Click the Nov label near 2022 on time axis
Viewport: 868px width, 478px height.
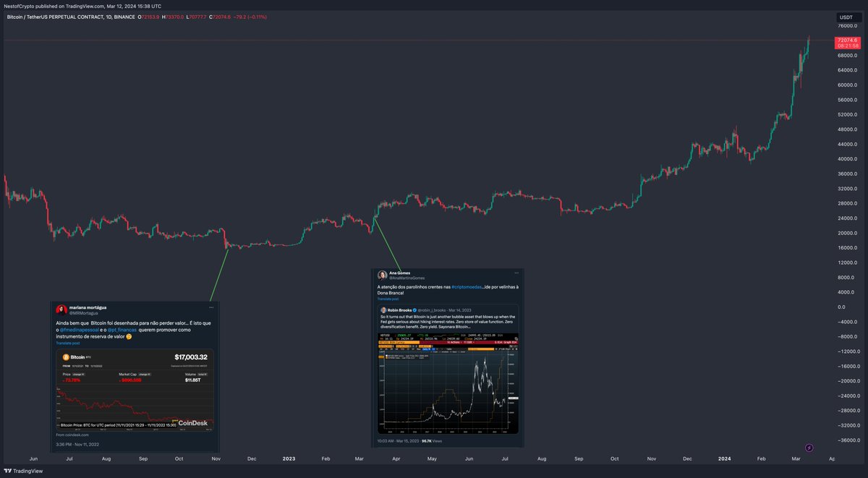pos(216,458)
